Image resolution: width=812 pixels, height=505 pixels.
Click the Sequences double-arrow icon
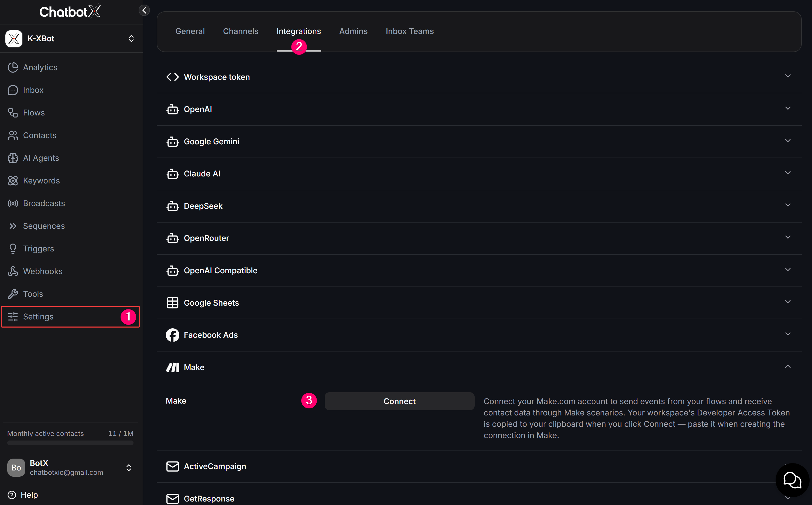point(13,226)
